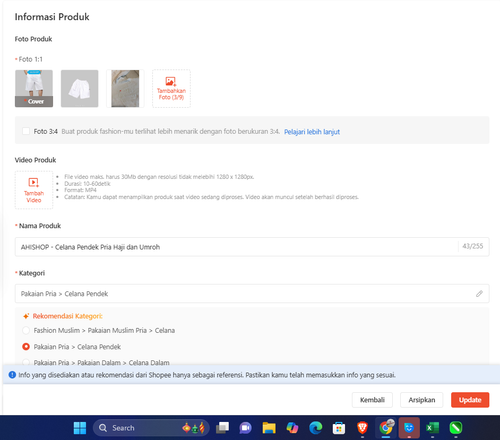This screenshot has height=440, width=500.
Task: Click the taskbar Search box
Action: coord(151,428)
